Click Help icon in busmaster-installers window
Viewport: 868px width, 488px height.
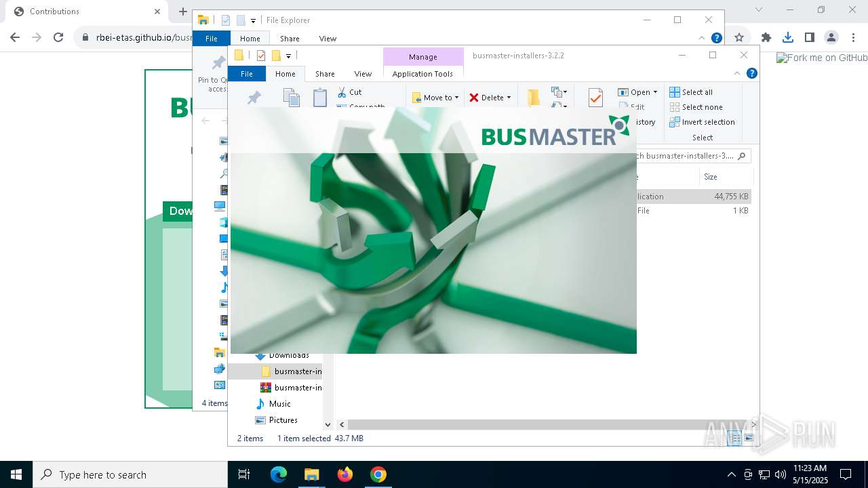click(x=751, y=74)
